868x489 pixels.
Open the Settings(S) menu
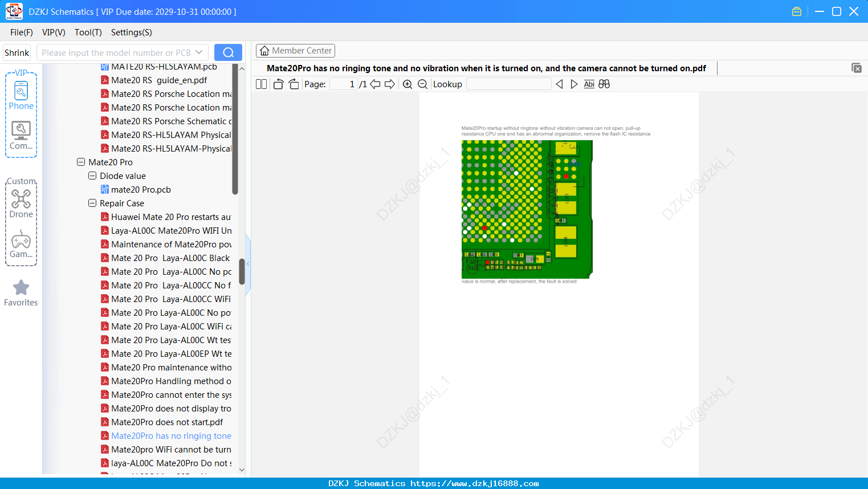[132, 32]
